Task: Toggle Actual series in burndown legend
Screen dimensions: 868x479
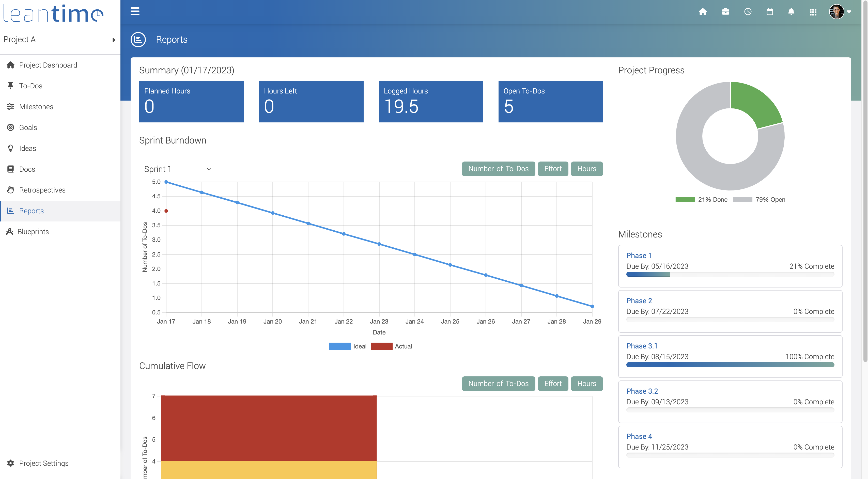Action: click(x=391, y=346)
